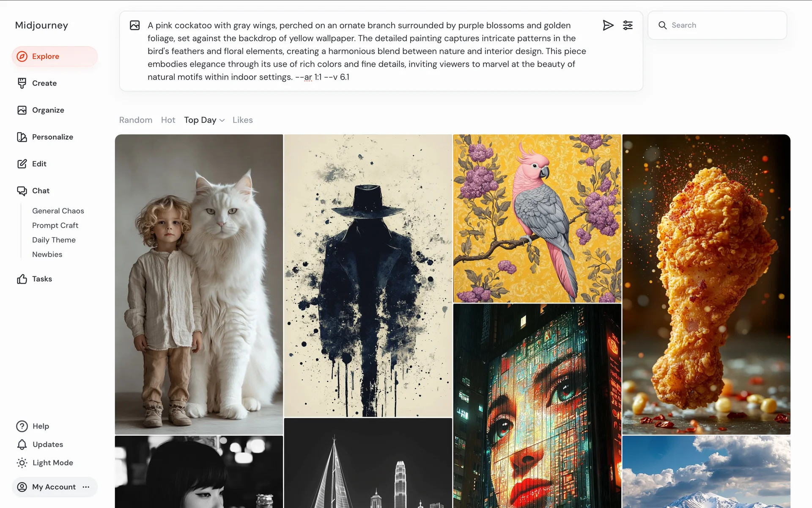
Task: Open the fried chicken drumstick image
Action: point(706,284)
